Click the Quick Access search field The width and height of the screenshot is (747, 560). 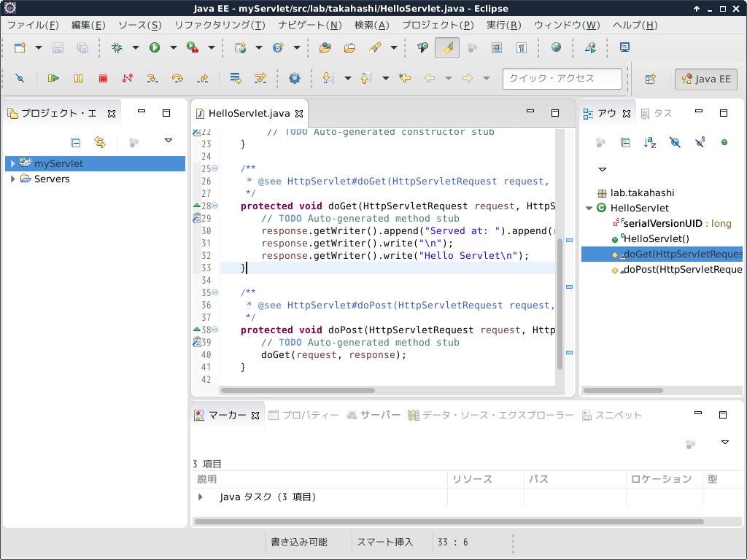[x=562, y=79]
